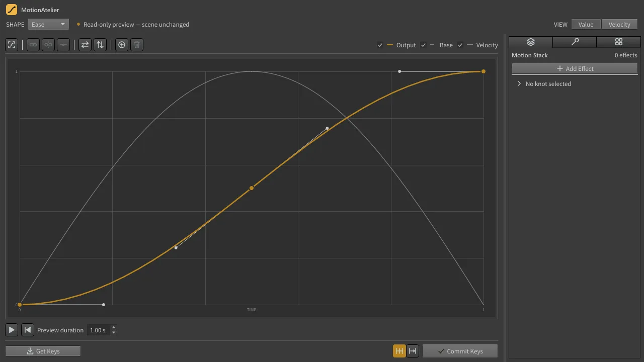The width and height of the screenshot is (644, 362).
Task: Click the MotionAtelier app logo
Action: pos(12,10)
